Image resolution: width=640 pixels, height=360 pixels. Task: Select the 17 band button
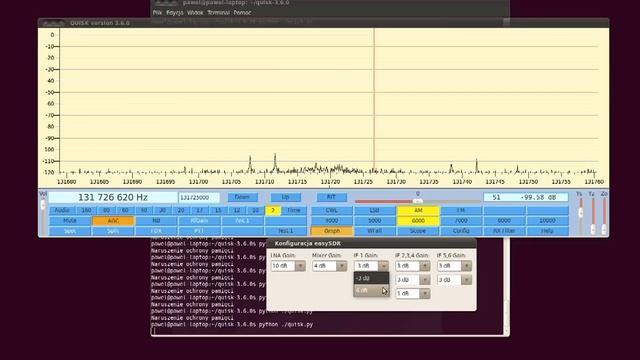199,211
